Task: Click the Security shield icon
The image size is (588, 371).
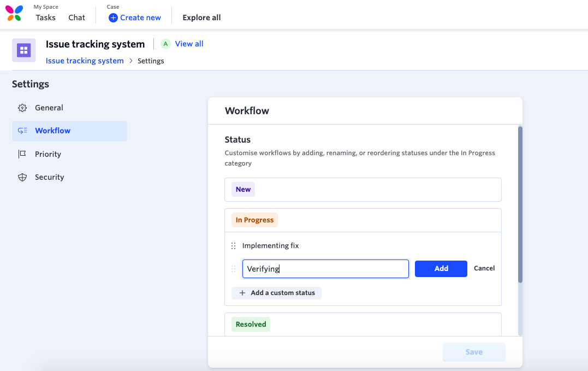Action: point(22,178)
